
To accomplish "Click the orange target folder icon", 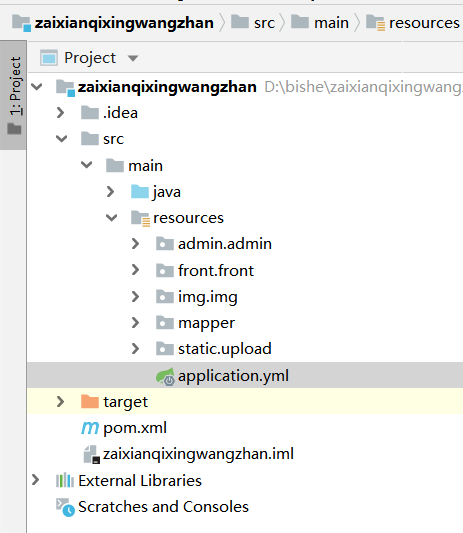I will (90, 401).
